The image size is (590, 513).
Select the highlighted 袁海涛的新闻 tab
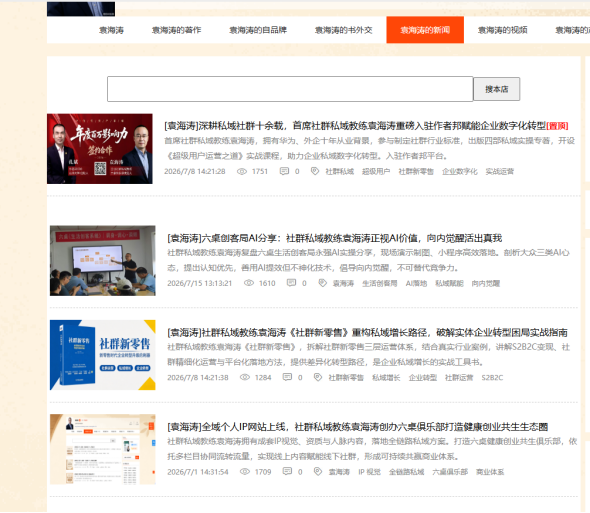click(x=425, y=30)
